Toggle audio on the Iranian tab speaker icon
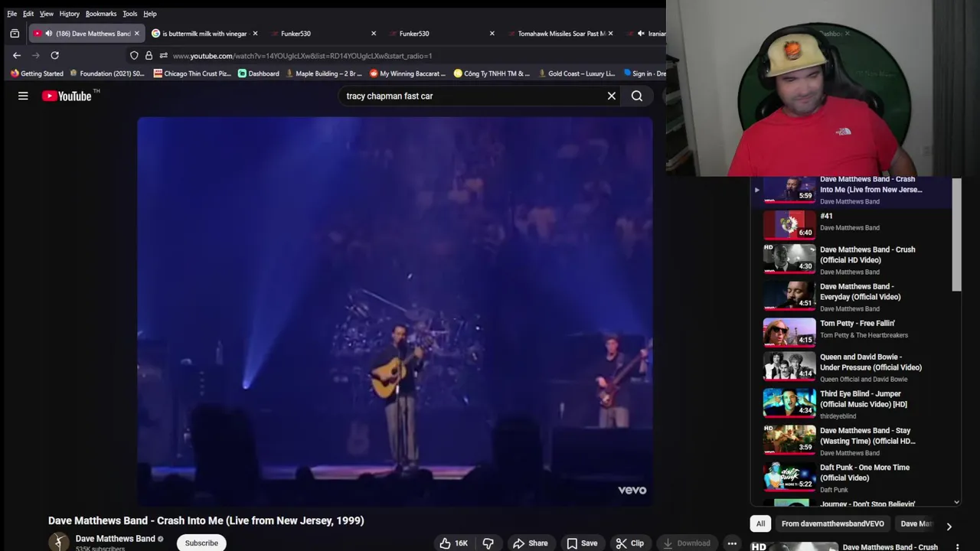This screenshot has width=980, height=551. coord(641,34)
